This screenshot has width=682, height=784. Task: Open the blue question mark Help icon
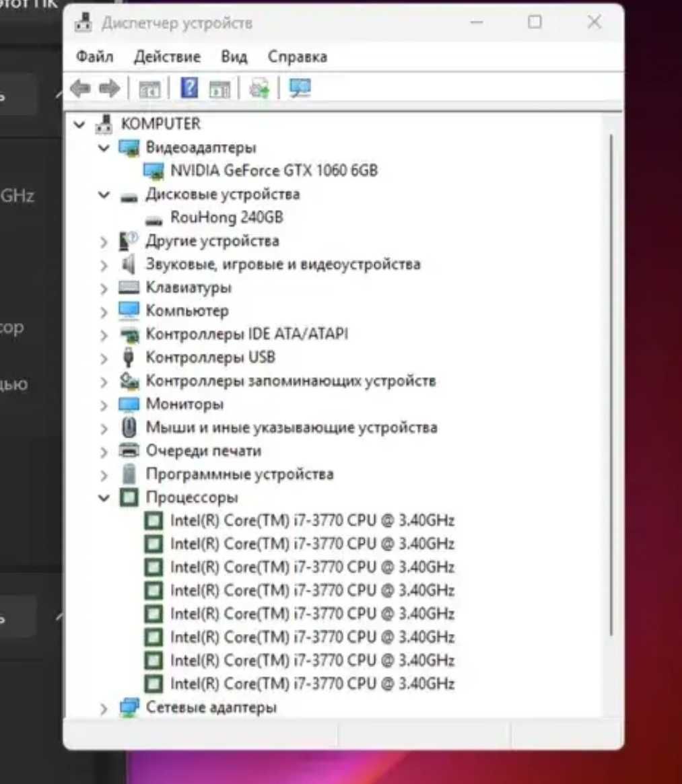pyautogui.click(x=189, y=88)
